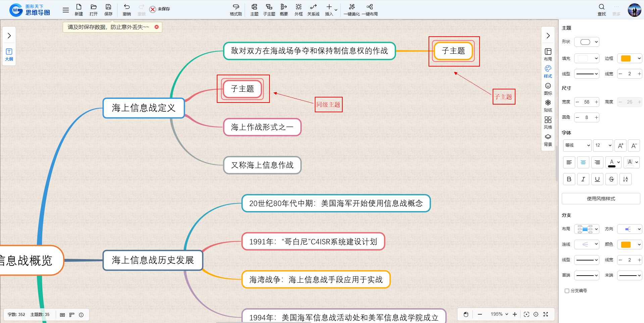Switch to the 布局 layout tab
Image resolution: width=644 pixels, height=323 pixels.
[548, 54]
